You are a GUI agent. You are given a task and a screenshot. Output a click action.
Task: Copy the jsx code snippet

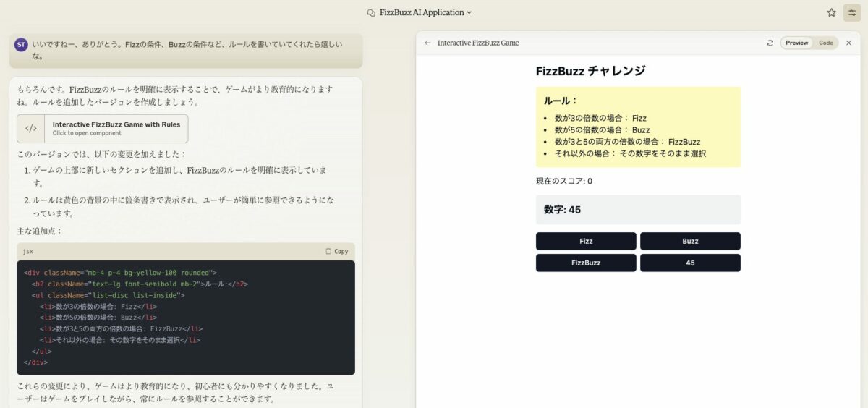click(337, 251)
